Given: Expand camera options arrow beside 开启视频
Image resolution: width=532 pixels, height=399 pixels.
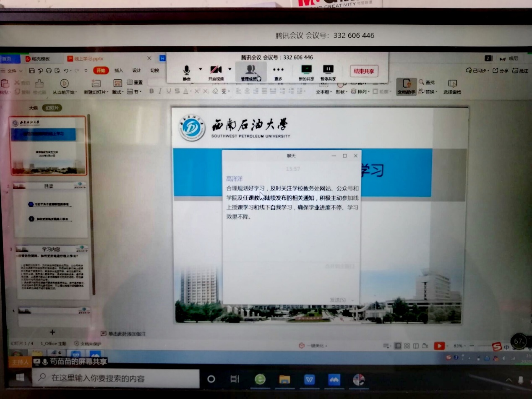Looking at the screenshot, I should coord(229,69).
